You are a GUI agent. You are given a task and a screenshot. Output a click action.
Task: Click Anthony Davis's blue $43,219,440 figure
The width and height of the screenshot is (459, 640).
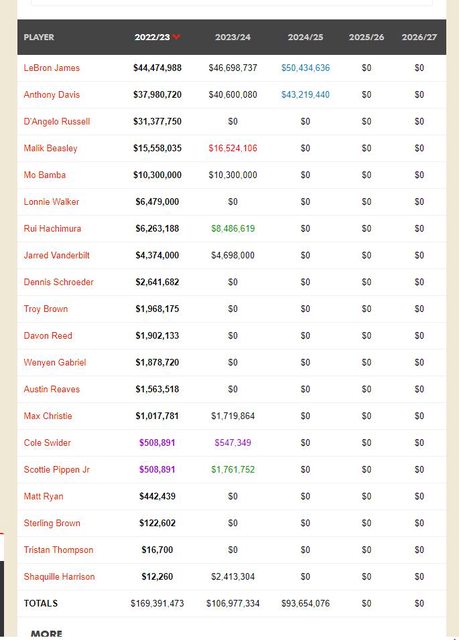[305, 95]
